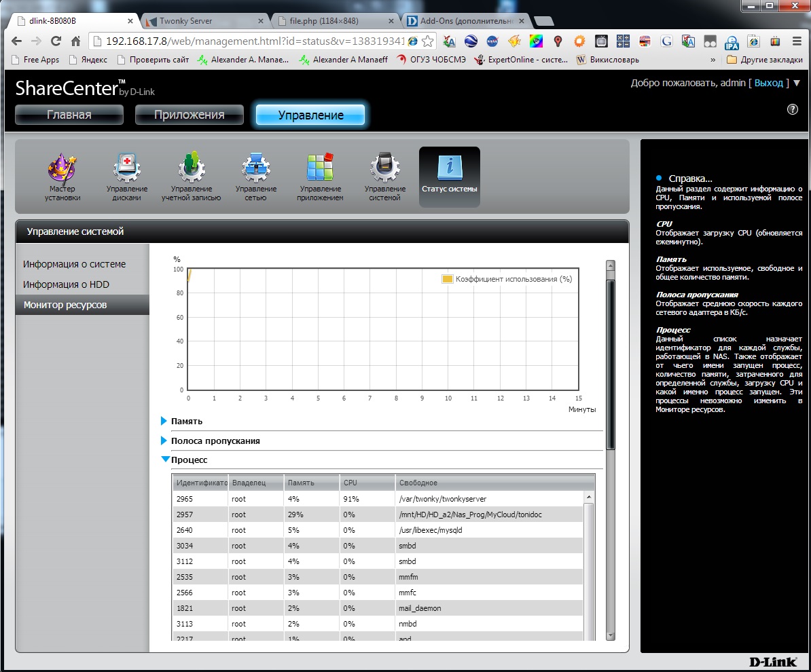The height and width of the screenshot is (672, 811).
Task: Click the Выход logout link
Action: [x=768, y=83]
